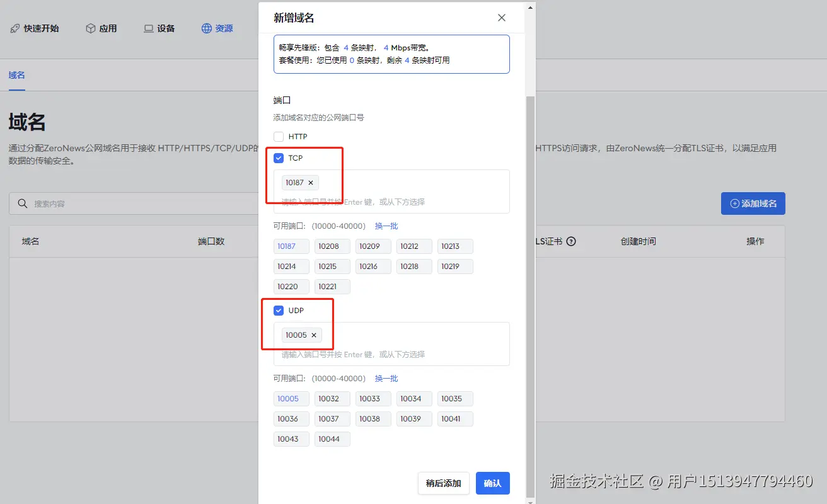This screenshot has height=504, width=827.
Task: Select available UDP port 10035
Action: point(455,399)
